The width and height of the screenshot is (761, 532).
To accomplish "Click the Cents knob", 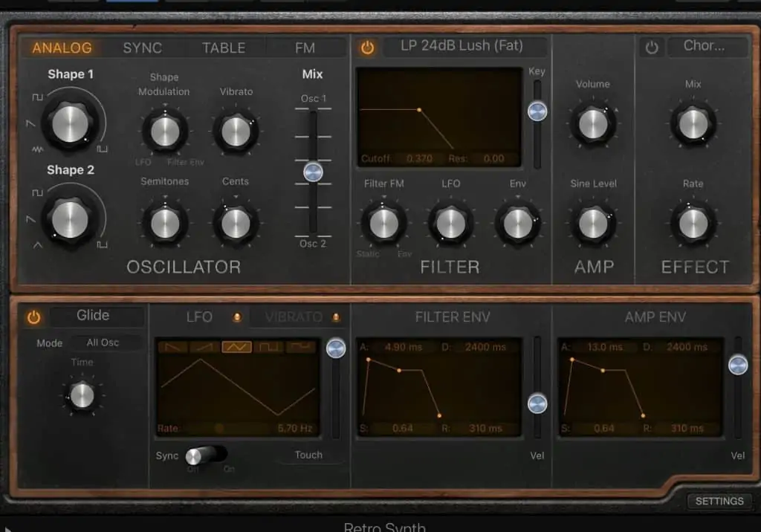I will click(236, 224).
